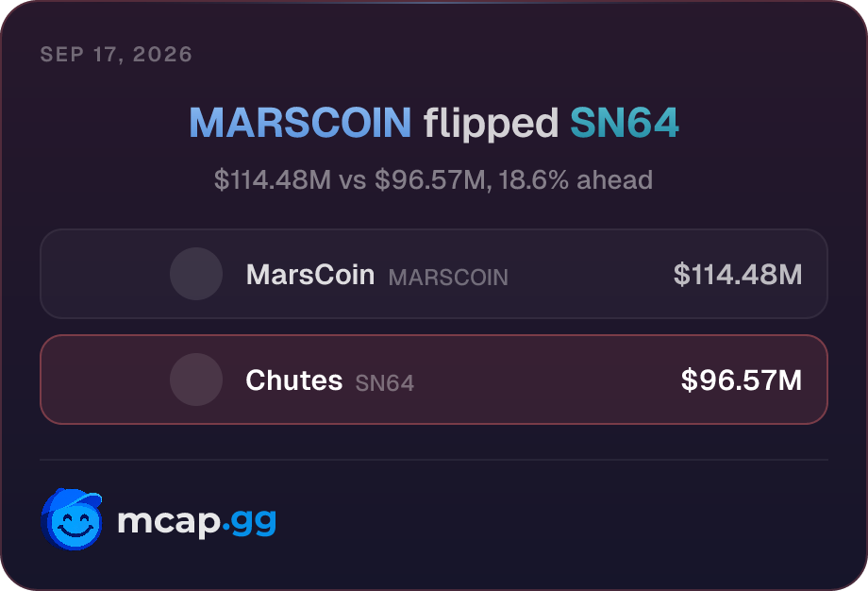Click the SEP 17, 2026 date label
This screenshot has width=868, height=591.
coord(116,54)
